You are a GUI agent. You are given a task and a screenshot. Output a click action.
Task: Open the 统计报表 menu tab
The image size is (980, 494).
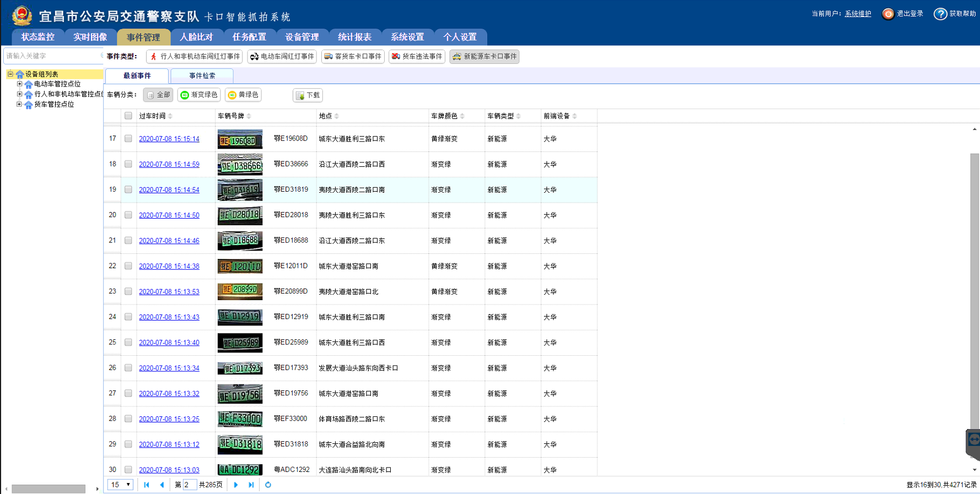(354, 37)
